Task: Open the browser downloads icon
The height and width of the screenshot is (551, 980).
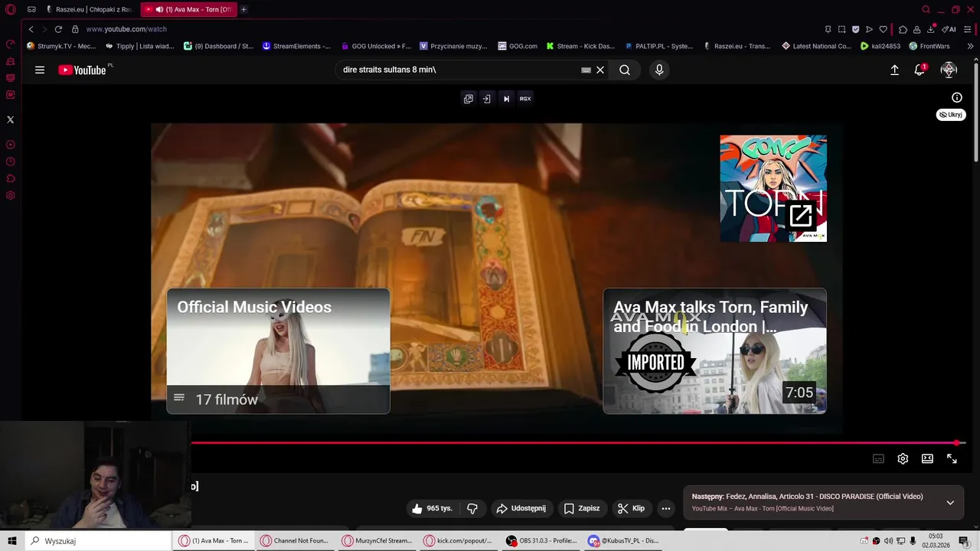Action: pos(931,29)
